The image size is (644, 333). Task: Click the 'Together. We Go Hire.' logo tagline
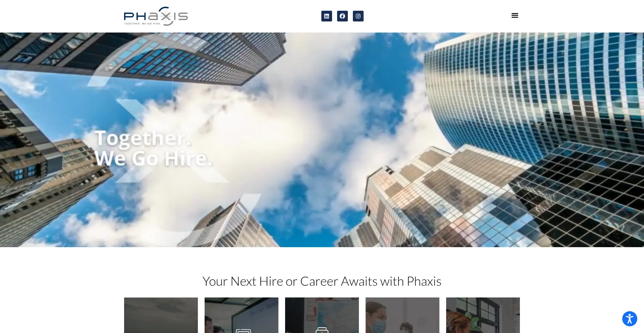(x=143, y=23)
